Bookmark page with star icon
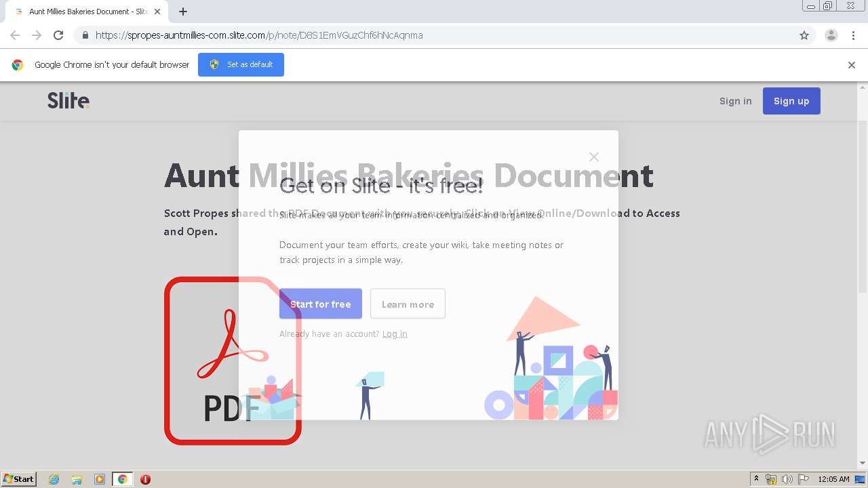 pos(804,35)
